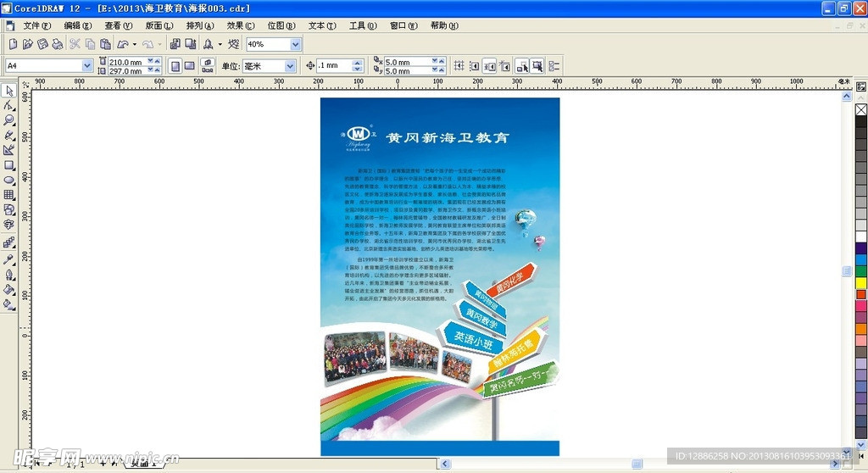868x473 pixels.
Task: Toggle Draw Complex Objects when moving
Action: point(522,66)
